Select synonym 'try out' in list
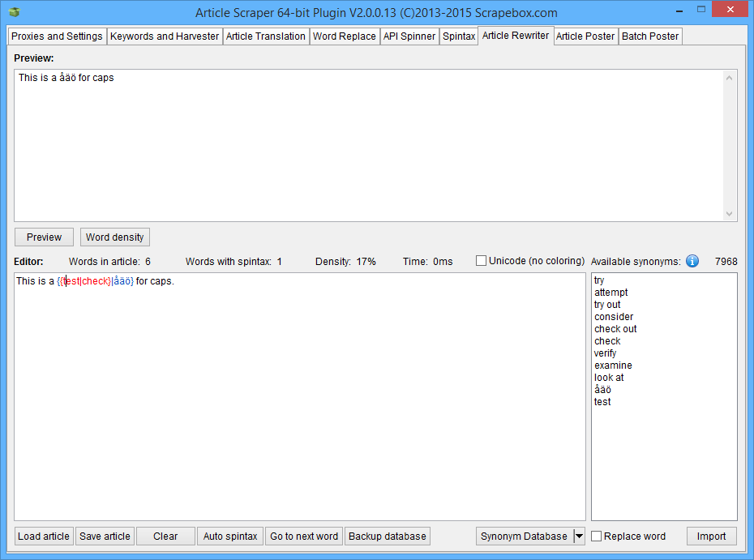The image size is (754, 560). coord(607,304)
